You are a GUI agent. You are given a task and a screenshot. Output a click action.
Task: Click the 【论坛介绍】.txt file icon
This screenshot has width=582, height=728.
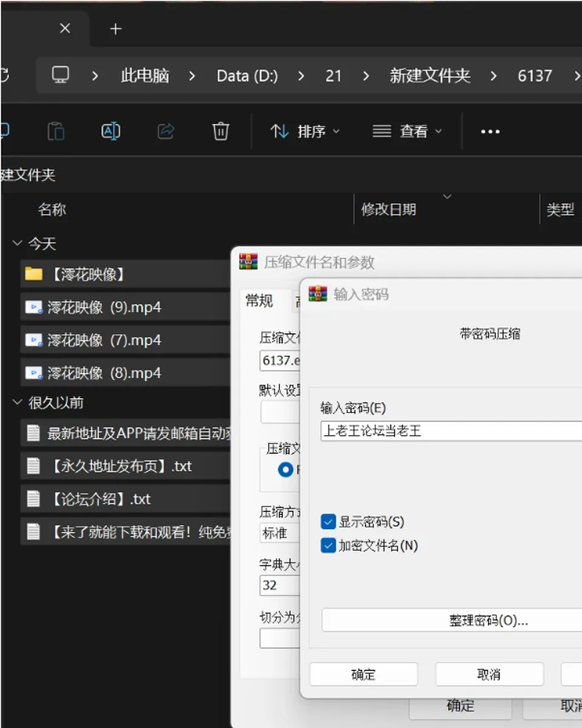[x=33, y=499]
